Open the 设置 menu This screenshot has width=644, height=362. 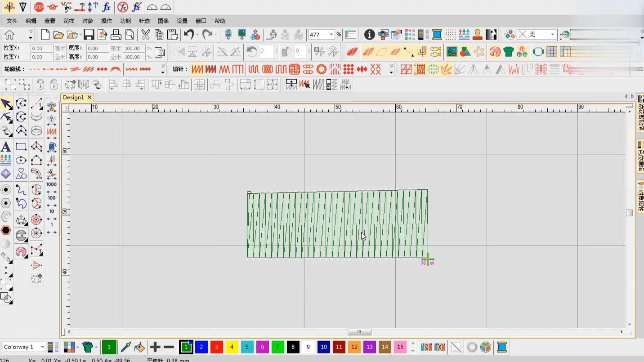[x=182, y=21]
